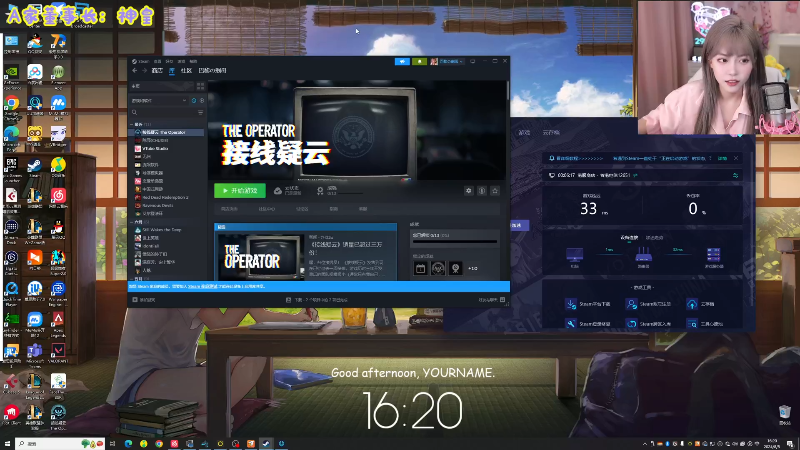Open the Windows Start menu
Viewport: 800px width, 450px height.
click(x=7, y=444)
